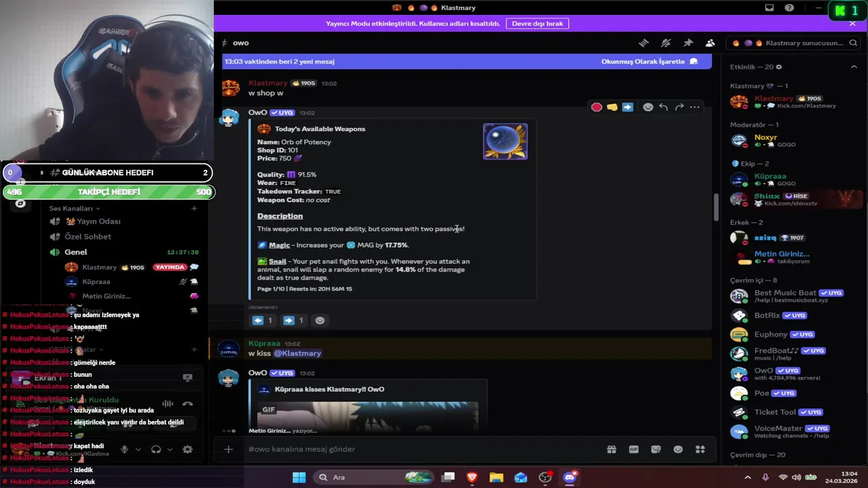Open the Discord icon in the taskbar
The width and height of the screenshot is (868, 488).
coord(570,477)
